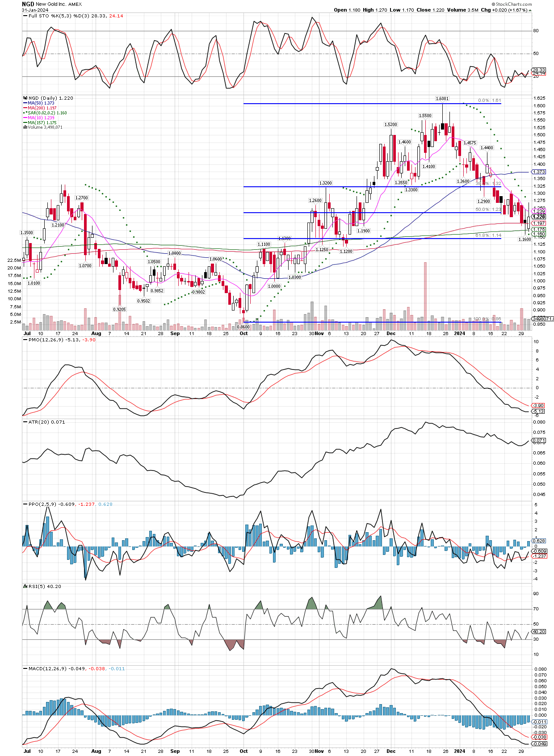Viewport: 554px width, 756px height.
Task: Click the '1.5500' swing high label
Action: 425,115
